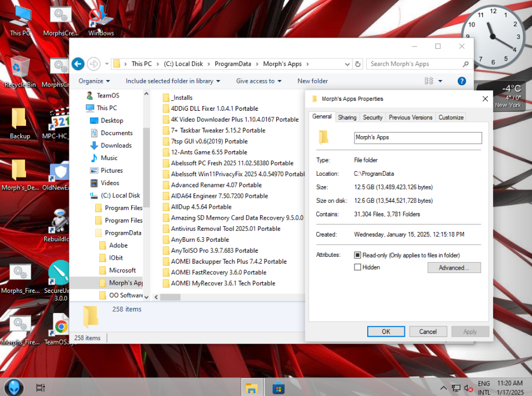The width and height of the screenshot is (532, 396).
Task: Click File Explorer icon on taskbar
Action: click(252, 387)
